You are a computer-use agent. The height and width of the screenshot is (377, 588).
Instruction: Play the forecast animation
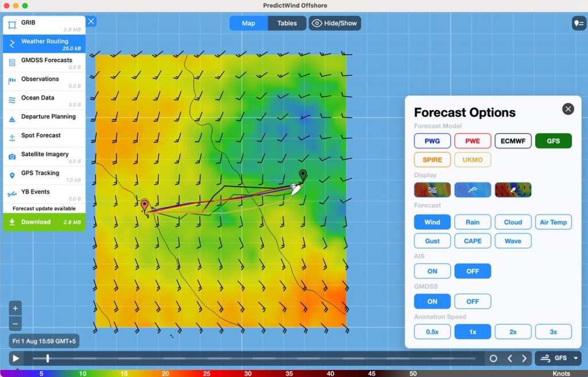click(16, 358)
